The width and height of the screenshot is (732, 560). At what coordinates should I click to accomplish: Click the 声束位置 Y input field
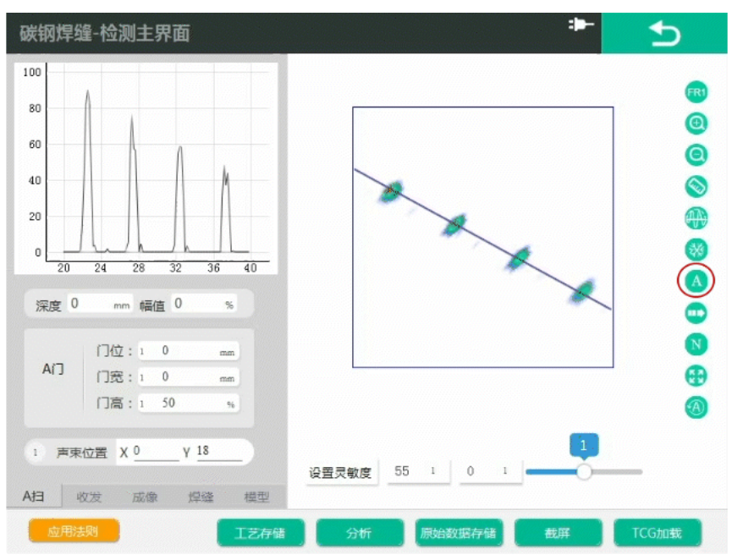pos(218,452)
